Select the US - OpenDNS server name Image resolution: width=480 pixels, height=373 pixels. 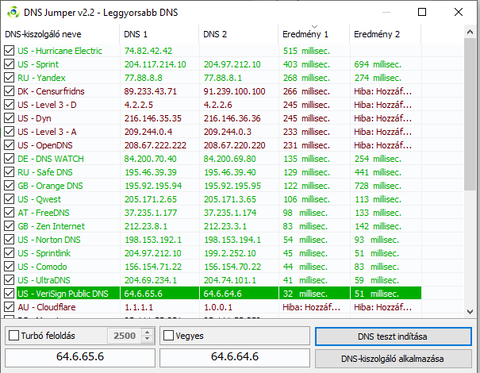point(45,145)
